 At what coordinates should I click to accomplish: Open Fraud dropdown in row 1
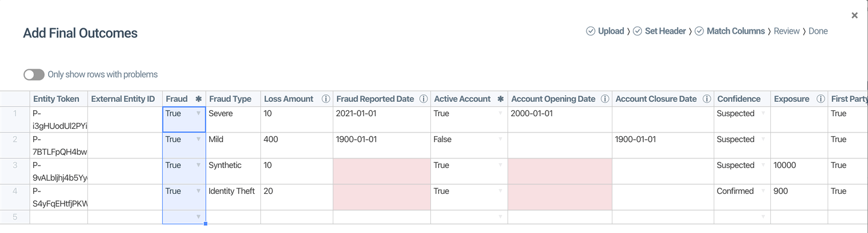(198, 113)
